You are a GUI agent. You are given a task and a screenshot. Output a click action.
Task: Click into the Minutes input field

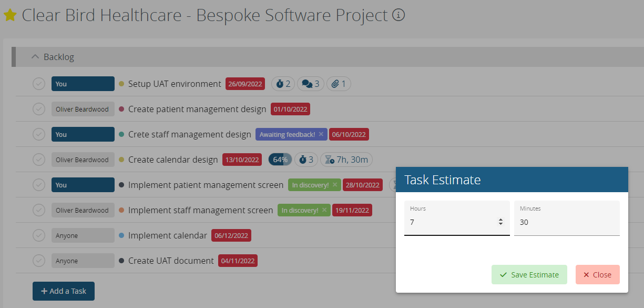pos(566,222)
